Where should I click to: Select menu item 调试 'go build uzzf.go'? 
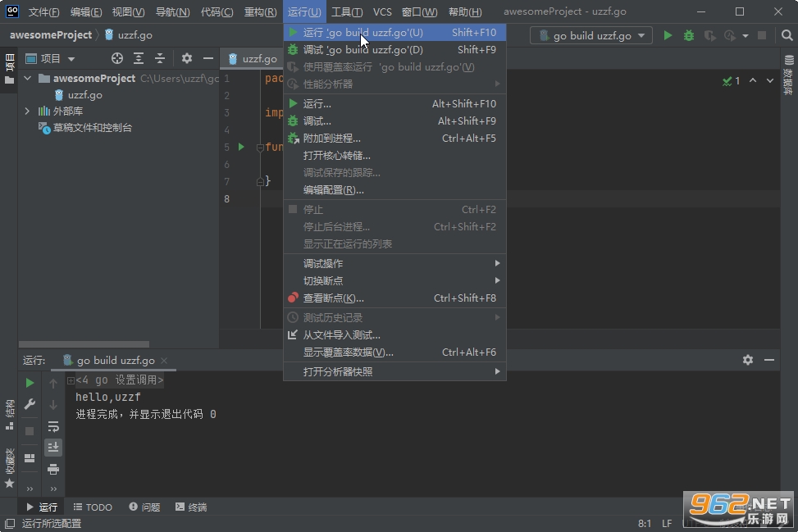tap(394, 50)
